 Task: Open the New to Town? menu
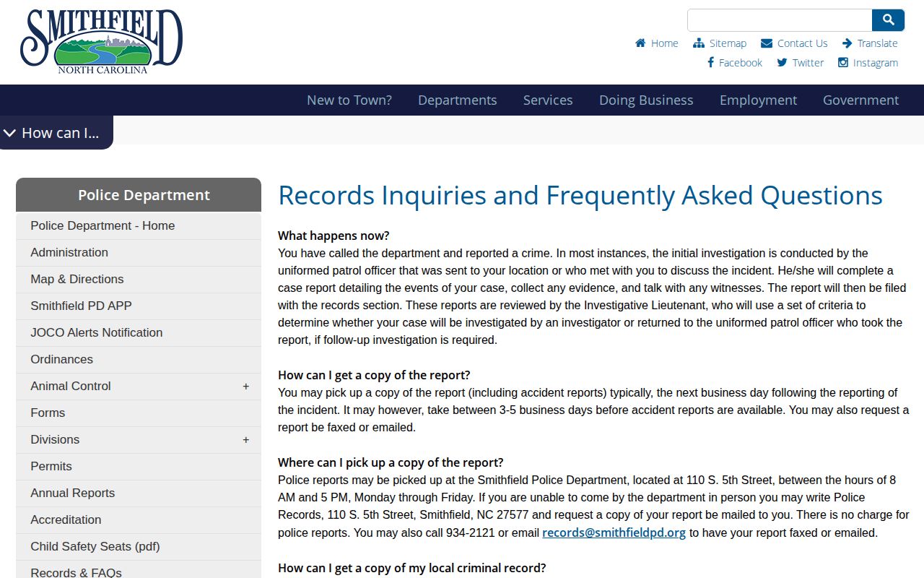pos(349,100)
